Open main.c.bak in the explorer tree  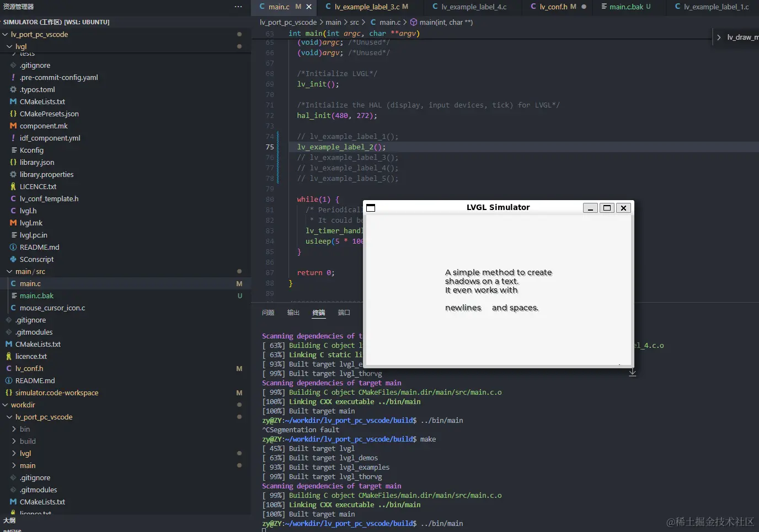click(36, 295)
